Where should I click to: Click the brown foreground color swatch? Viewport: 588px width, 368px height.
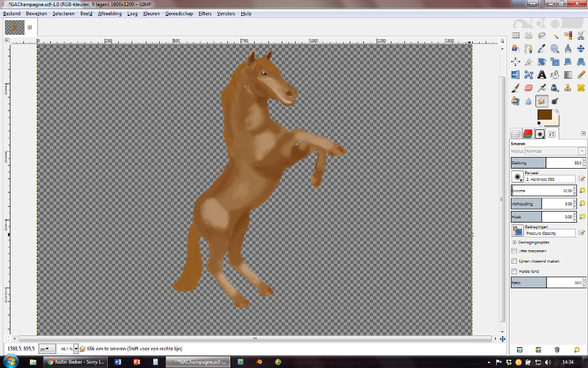pyautogui.click(x=544, y=115)
